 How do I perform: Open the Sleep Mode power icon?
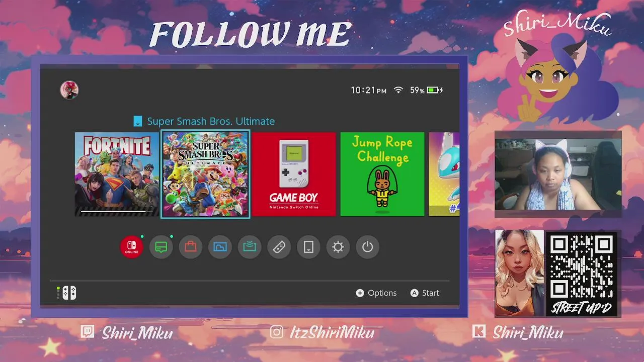click(368, 247)
